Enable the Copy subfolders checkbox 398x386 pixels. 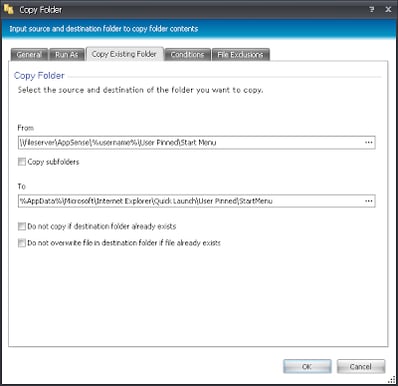click(22, 162)
